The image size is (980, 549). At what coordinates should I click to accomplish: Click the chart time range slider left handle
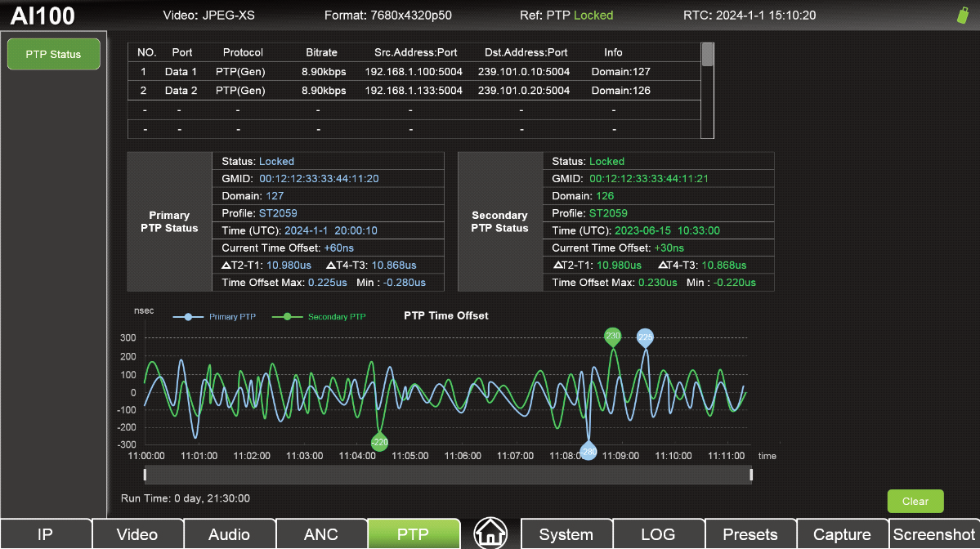[x=145, y=475]
